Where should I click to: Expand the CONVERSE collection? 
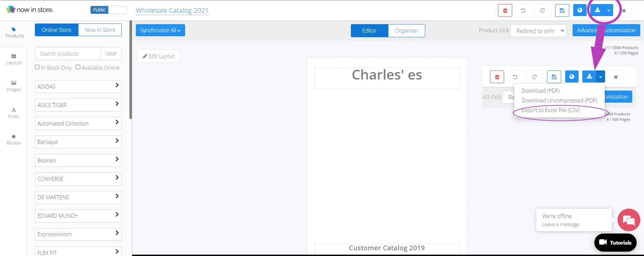pyautogui.click(x=78, y=179)
